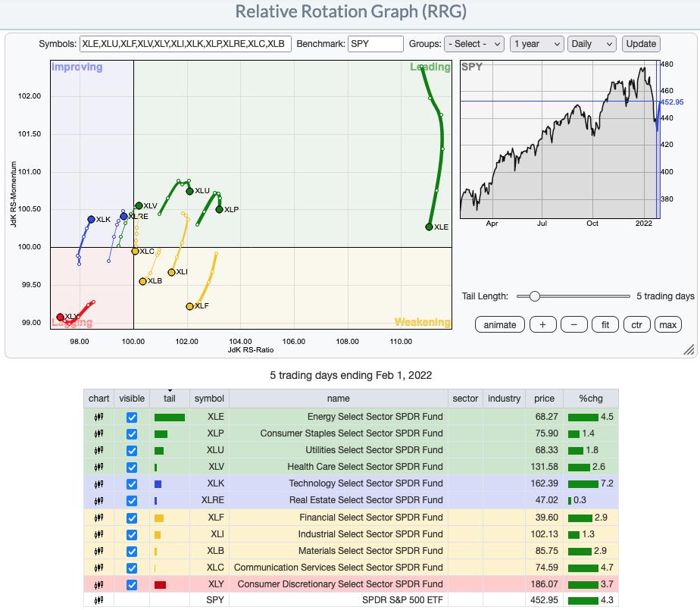This screenshot has width=700, height=610.
Task: Zoom out with the minus button
Action: tap(573, 324)
